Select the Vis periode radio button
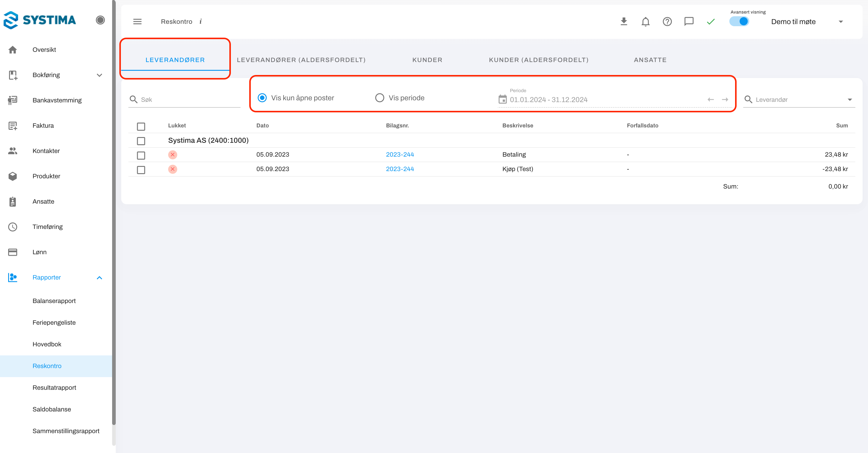This screenshot has width=868, height=453. tap(379, 98)
